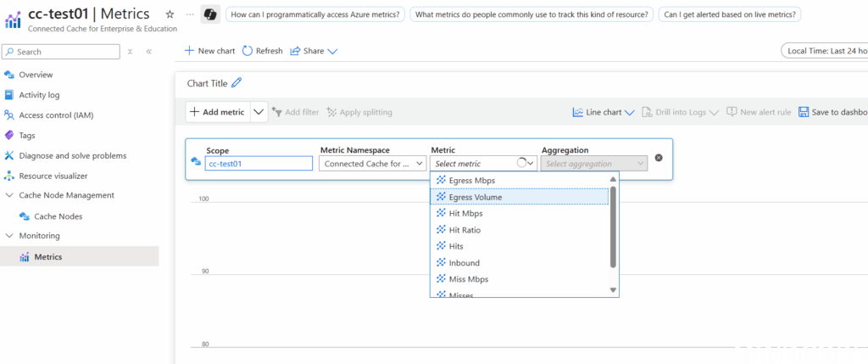Image resolution: width=868 pixels, height=364 pixels.
Task: Open Resource visualizer in sidebar
Action: pyautogui.click(x=53, y=176)
